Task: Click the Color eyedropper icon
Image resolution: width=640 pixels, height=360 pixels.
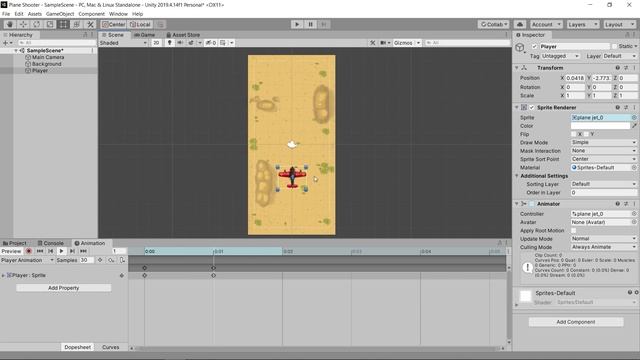Action: pos(634,126)
